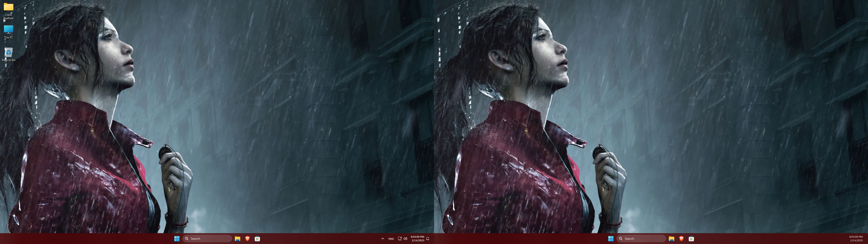Launch Brave browser from the right monitor taskbar

click(681, 239)
